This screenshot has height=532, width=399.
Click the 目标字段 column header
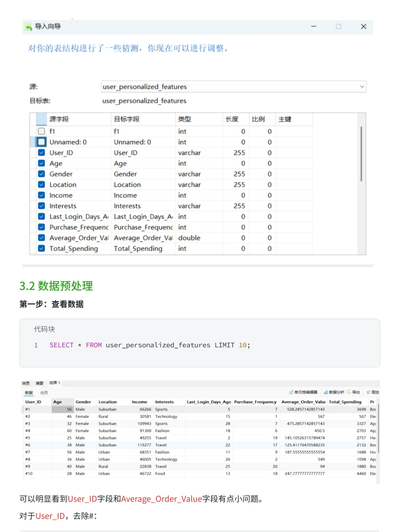[x=143, y=119]
